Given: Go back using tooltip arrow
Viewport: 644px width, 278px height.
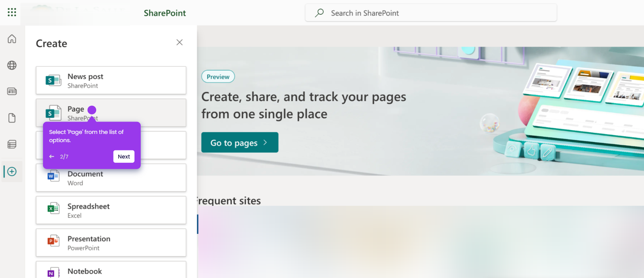Looking at the screenshot, I should tap(52, 157).
